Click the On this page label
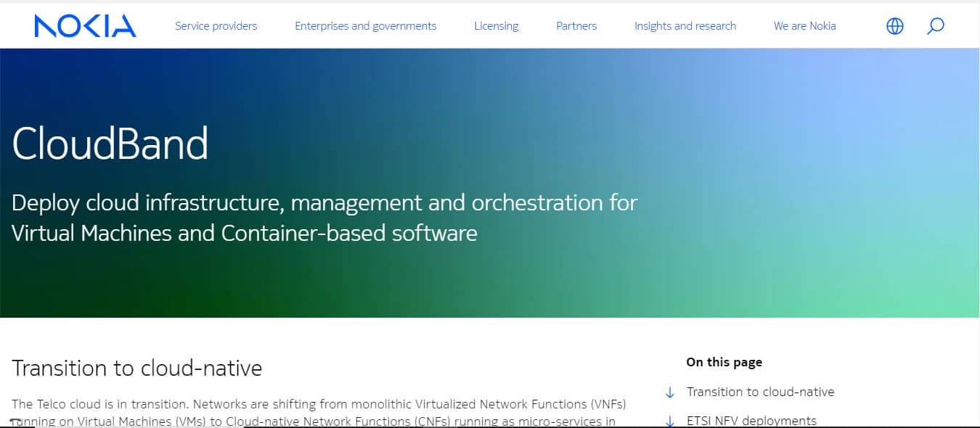This screenshot has width=980, height=428. 724,362
